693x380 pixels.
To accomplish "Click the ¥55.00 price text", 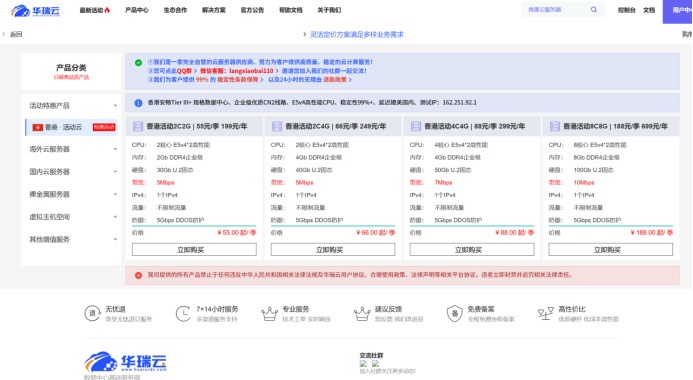I will coord(237,232).
